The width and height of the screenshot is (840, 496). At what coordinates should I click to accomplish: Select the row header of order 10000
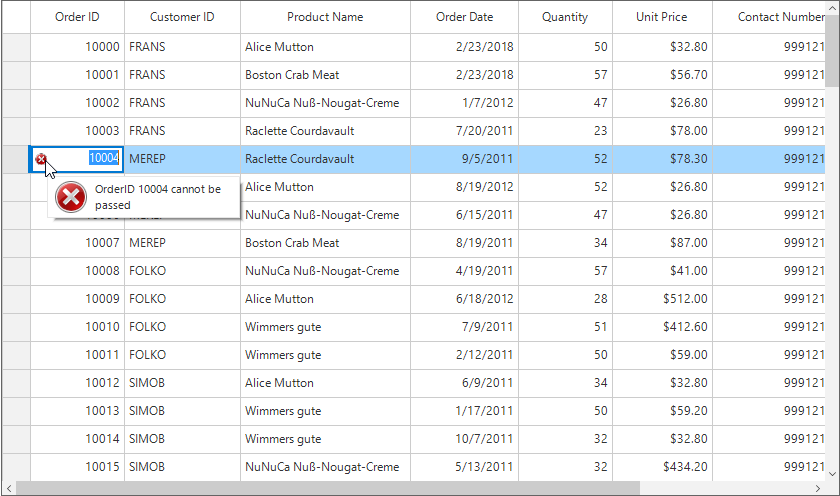(16, 47)
